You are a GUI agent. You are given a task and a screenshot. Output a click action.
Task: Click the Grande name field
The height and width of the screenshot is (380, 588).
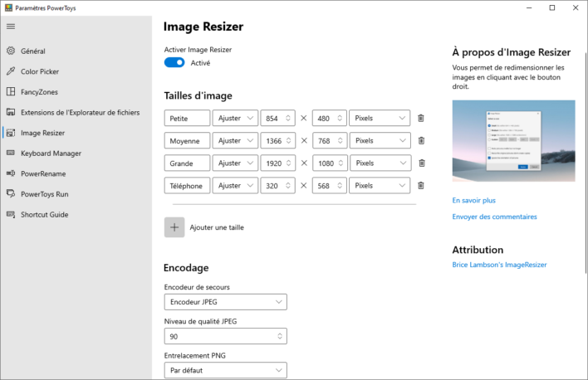pyautogui.click(x=187, y=163)
